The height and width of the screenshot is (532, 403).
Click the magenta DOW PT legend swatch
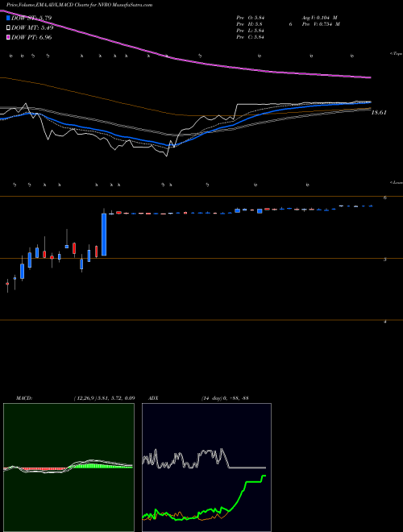pos(8,37)
